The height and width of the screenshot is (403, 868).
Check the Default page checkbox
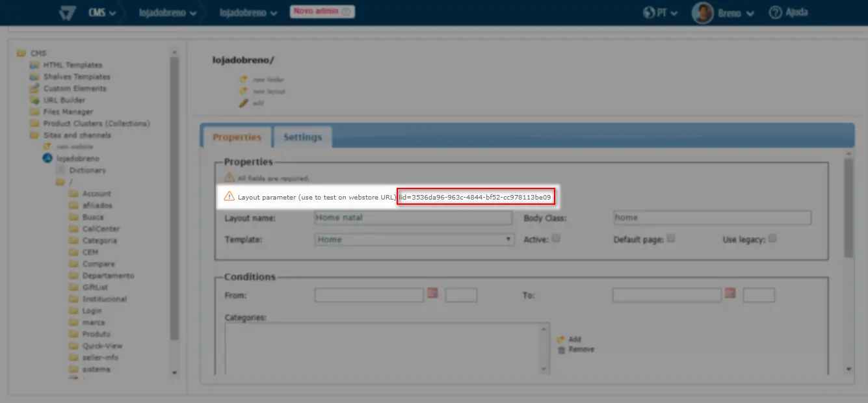coord(671,239)
